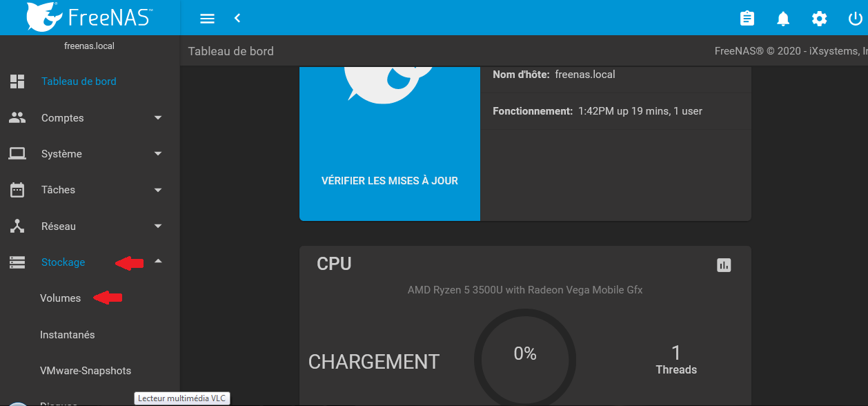Screen dimensions: 868x406
Task: Click the power icon in header
Action: [855, 19]
